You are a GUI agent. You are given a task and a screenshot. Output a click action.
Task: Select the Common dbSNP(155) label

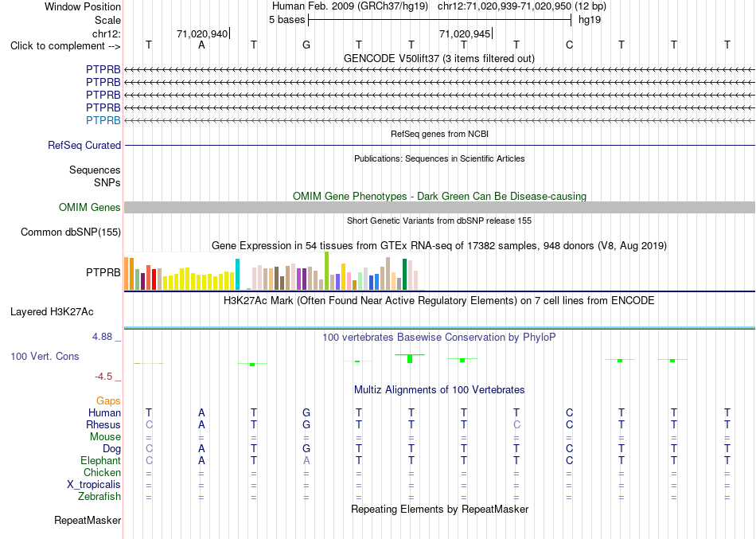tap(71, 232)
